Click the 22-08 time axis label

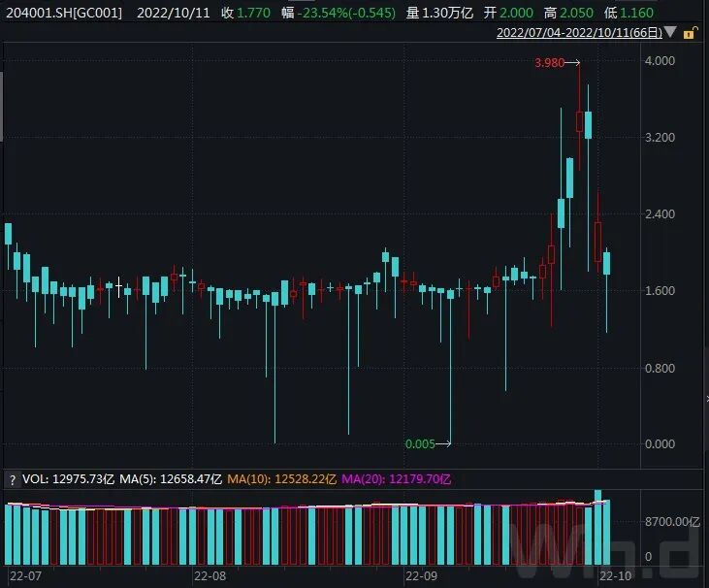[209, 576]
